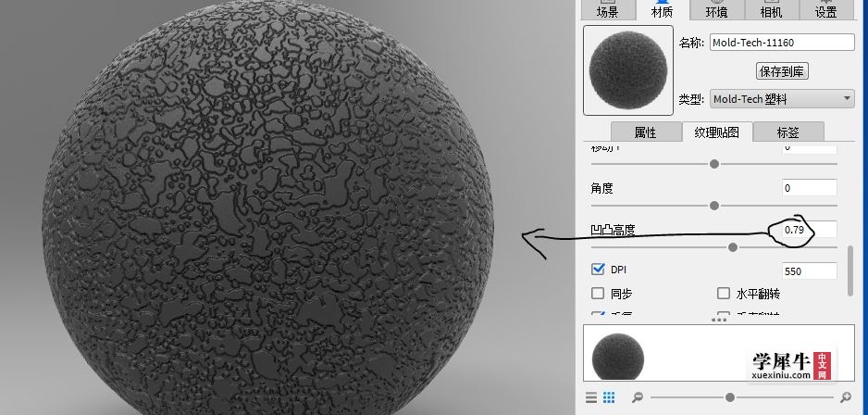The height and width of the screenshot is (415, 868).
Task: Switch to grid view icon
Action: 609,397
